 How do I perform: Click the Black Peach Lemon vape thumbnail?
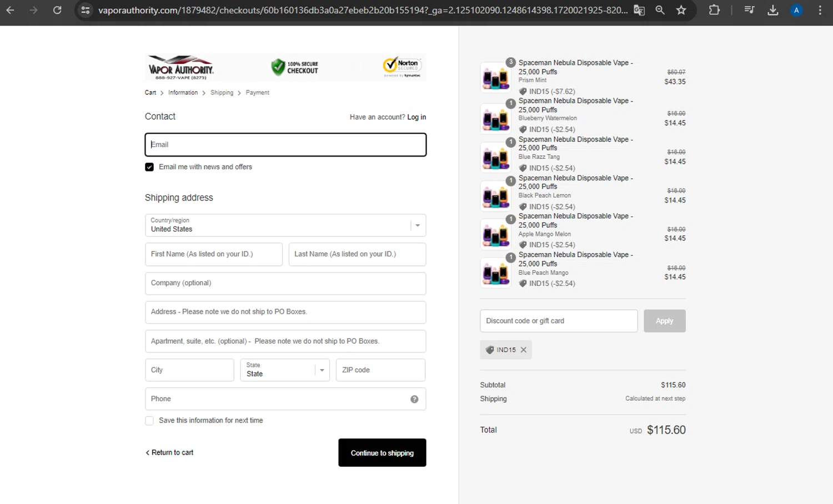coord(495,195)
